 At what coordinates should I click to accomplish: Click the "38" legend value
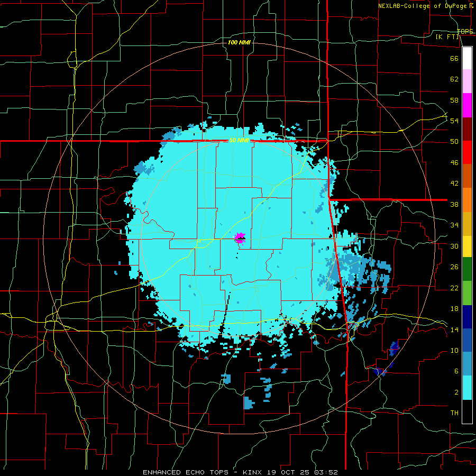coord(454,205)
